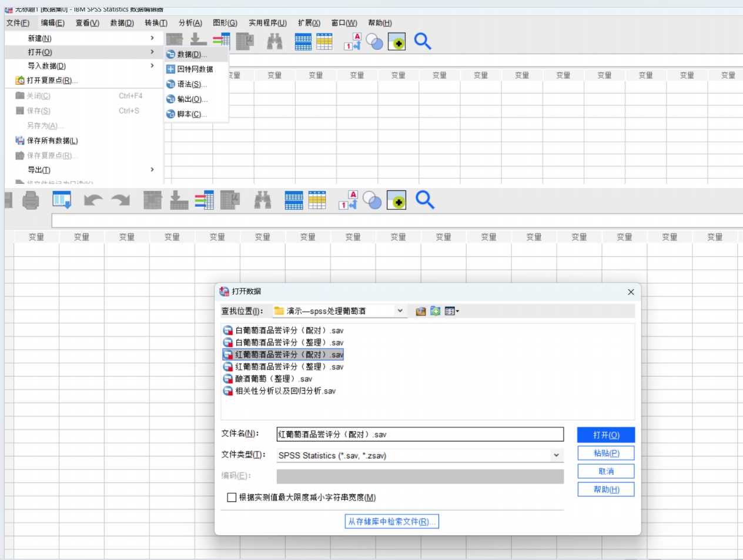Select file 红葡萄酒品尝评分（整理）.sav
Screen dimensions: 743x560
tap(283, 367)
